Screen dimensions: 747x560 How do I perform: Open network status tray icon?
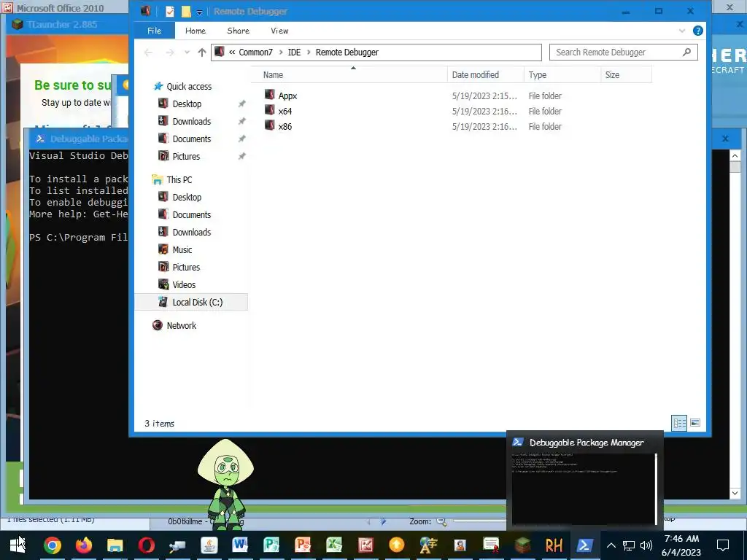click(x=628, y=545)
